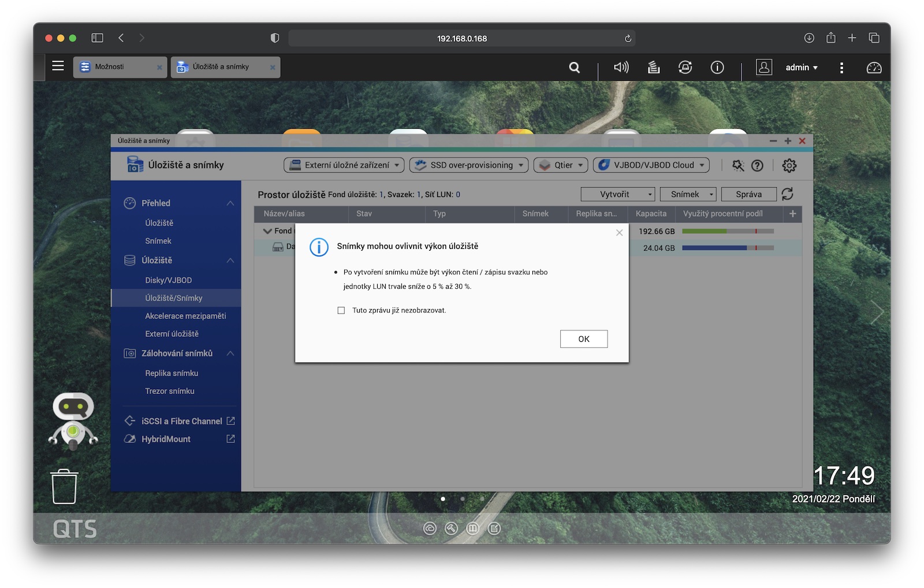Close the Možnosti tab
Screen dimensions: 924x588
coord(159,68)
